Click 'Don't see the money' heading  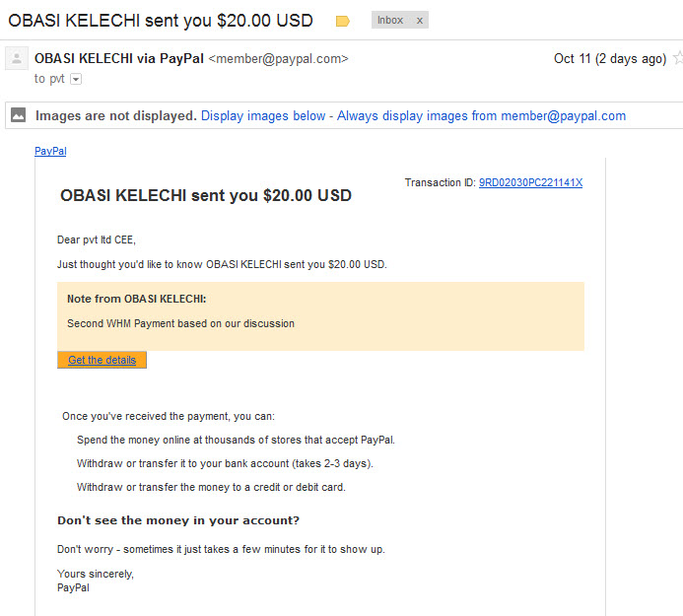coord(178,520)
